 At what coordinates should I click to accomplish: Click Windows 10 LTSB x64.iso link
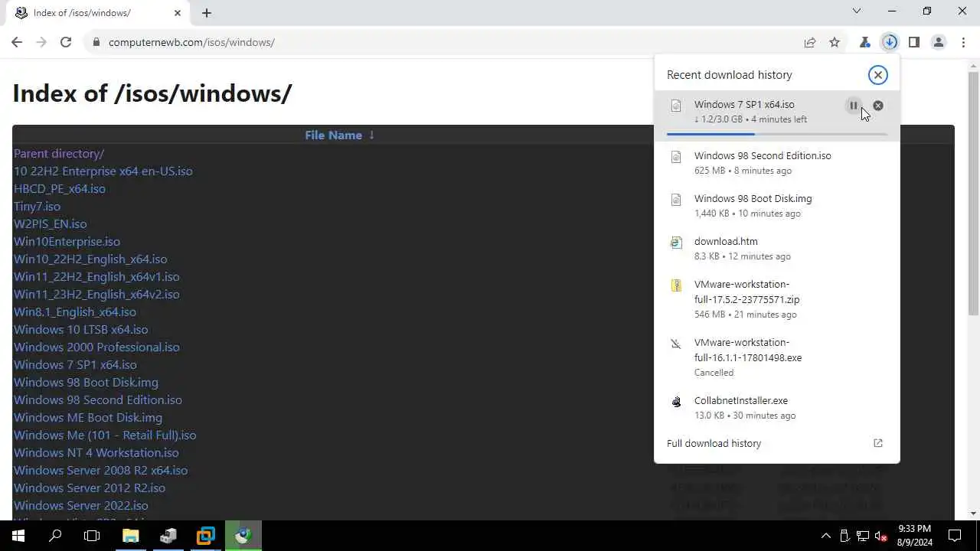coord(81,329)
